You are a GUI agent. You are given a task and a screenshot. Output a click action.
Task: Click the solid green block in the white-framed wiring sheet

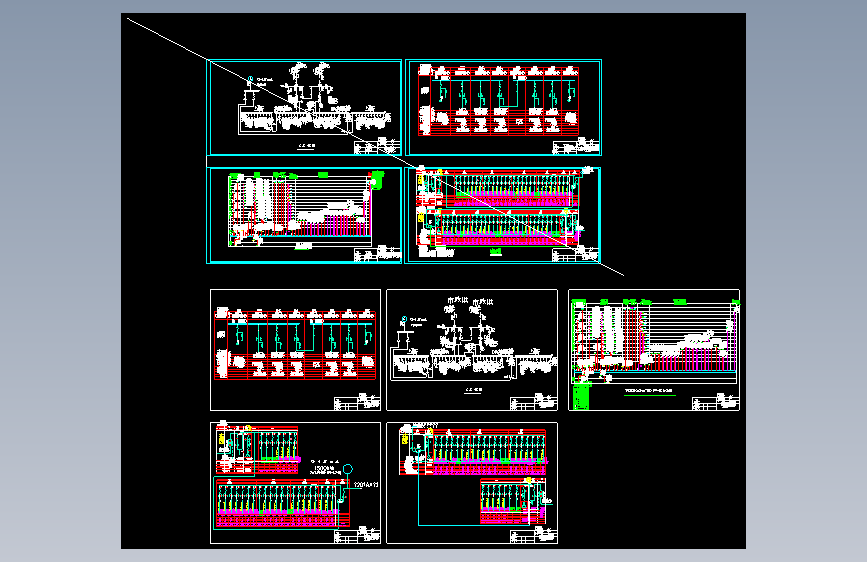[581, 397]
